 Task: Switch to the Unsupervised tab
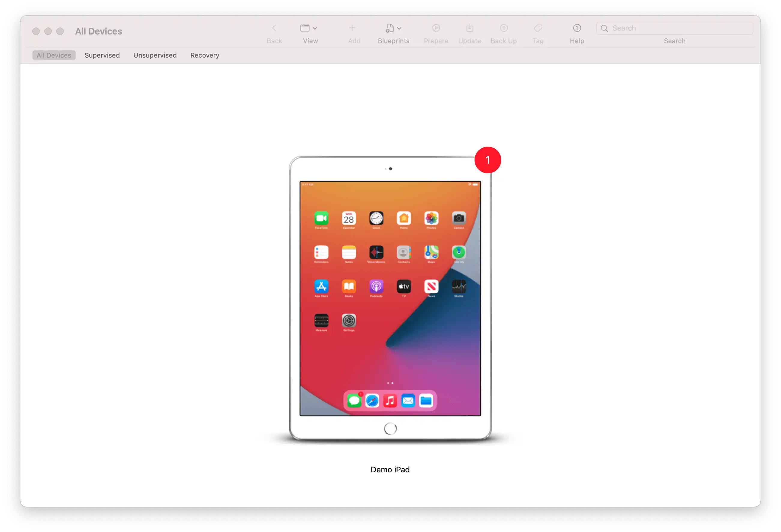click(x=155, y=55)
